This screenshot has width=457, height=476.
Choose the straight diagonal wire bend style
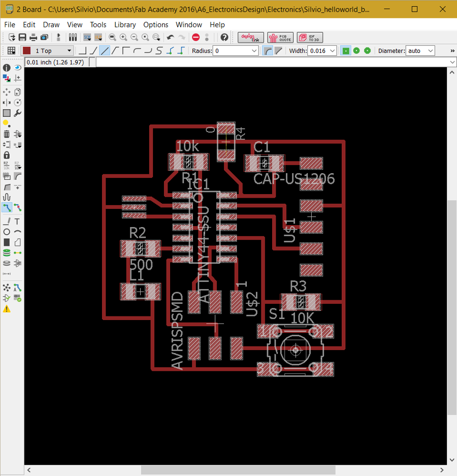pos(105,51)
